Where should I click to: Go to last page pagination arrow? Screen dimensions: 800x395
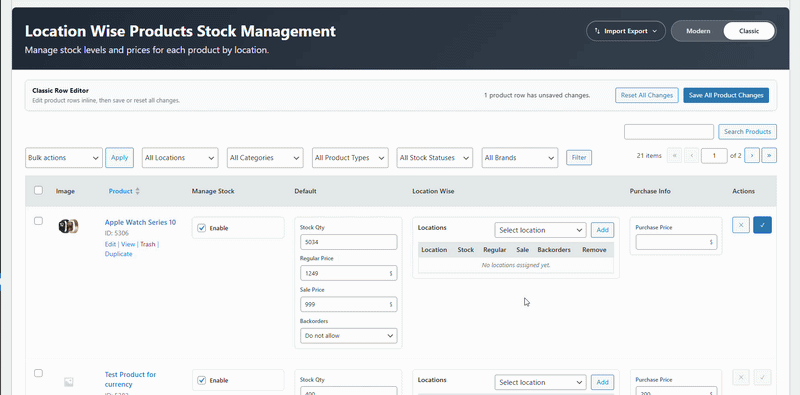click(769, 156)
